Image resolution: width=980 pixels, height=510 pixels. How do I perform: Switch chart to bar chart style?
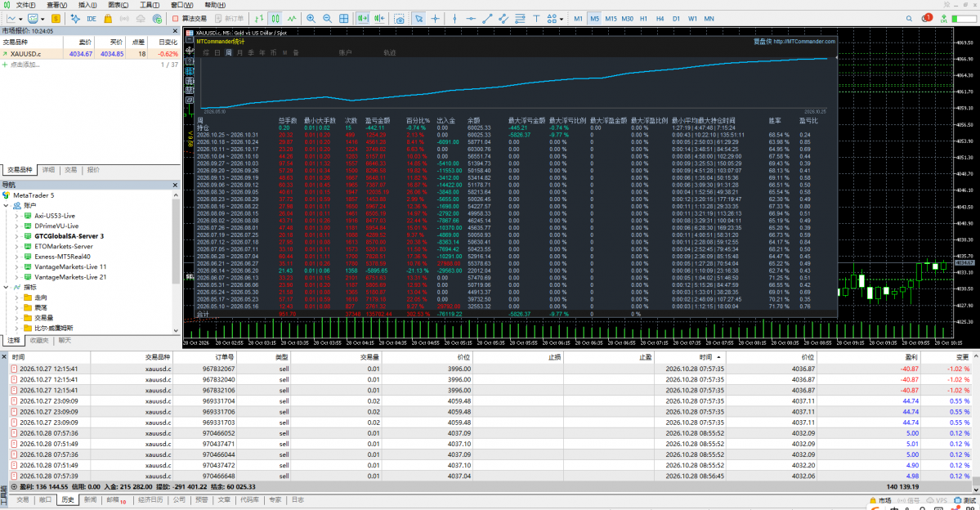259,19
